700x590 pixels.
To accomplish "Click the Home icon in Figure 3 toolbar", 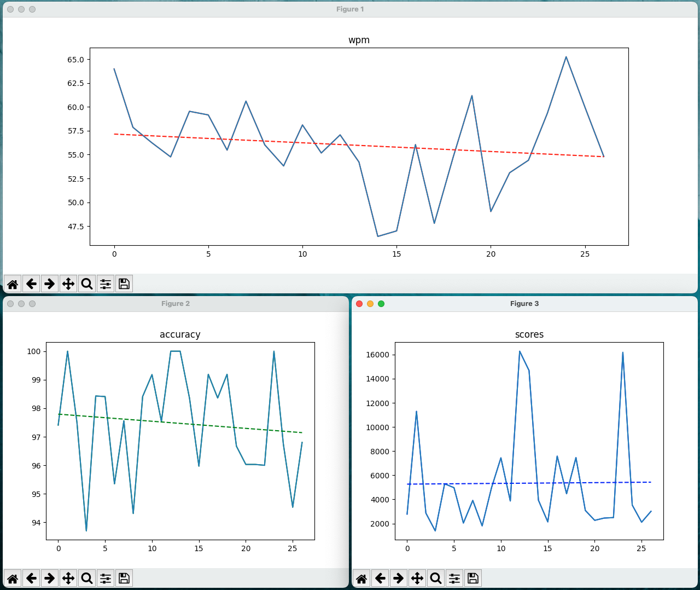I will click(361, 578).
